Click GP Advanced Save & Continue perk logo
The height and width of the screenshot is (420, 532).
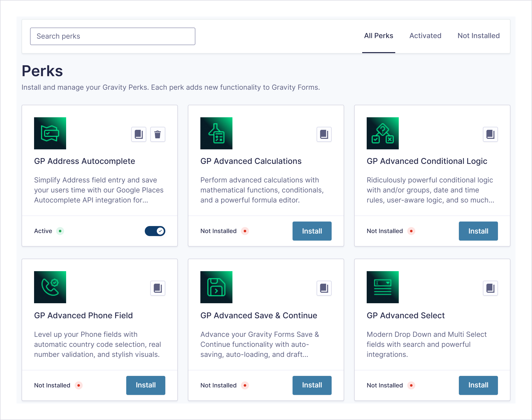tap(216, 287)
